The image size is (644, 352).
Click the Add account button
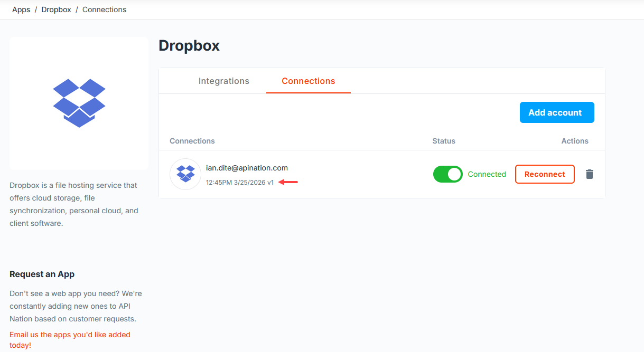pos(557,112)
